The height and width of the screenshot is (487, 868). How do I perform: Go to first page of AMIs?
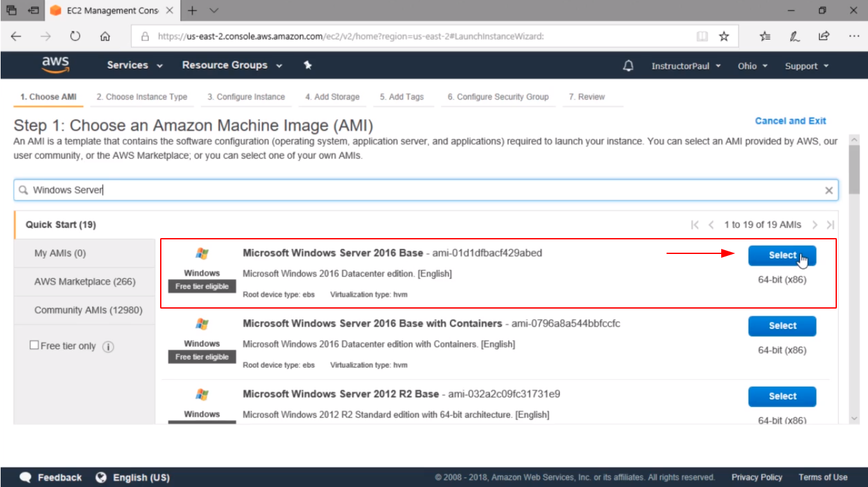coord(695,225)
